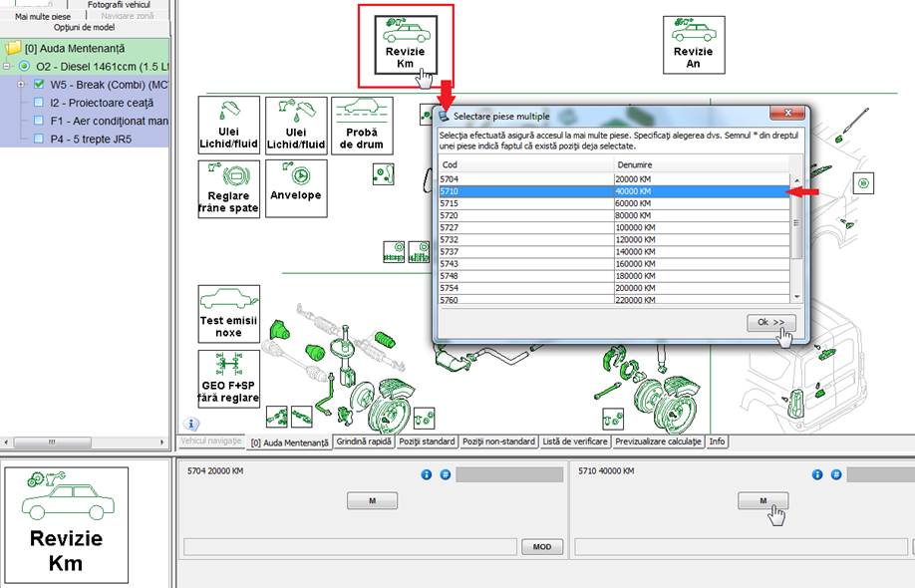The width and height of the screenshot is (915, 588).
Task: Click the MOD button
Action: (x=541, y=547)
